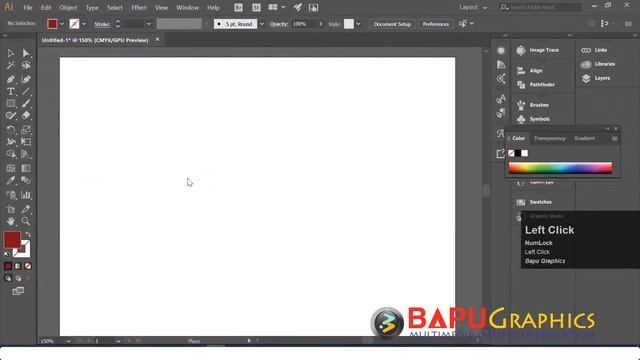Open the artboard navigation dropdown
The image size is (640, 360).
[118, 341]
